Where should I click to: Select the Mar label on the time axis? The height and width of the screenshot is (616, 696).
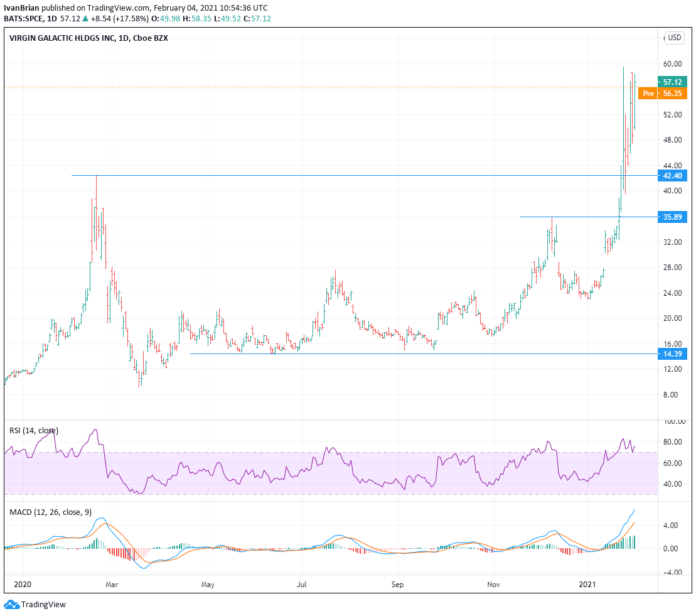(x=111, y=585)
